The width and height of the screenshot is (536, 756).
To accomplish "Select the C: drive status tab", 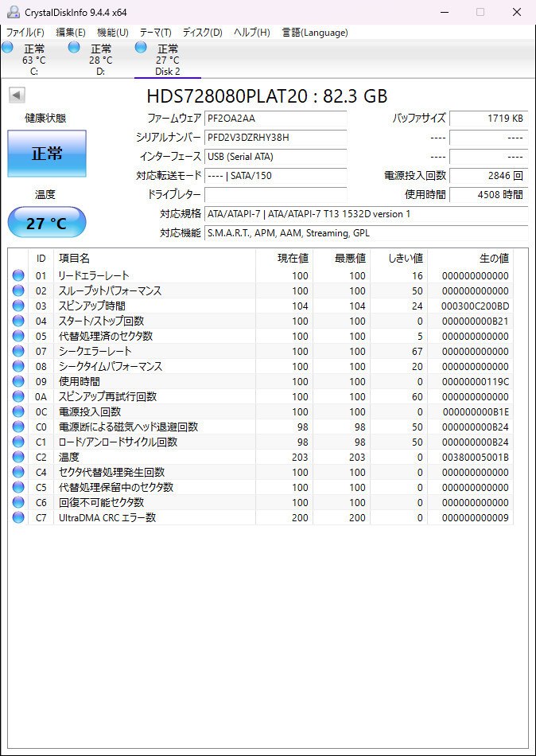I will click(33, 60).
